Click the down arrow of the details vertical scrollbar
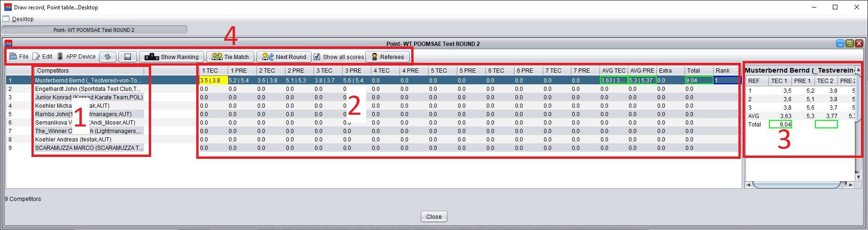Viewport: 868px width, 230px height. [x=858, y=177]
